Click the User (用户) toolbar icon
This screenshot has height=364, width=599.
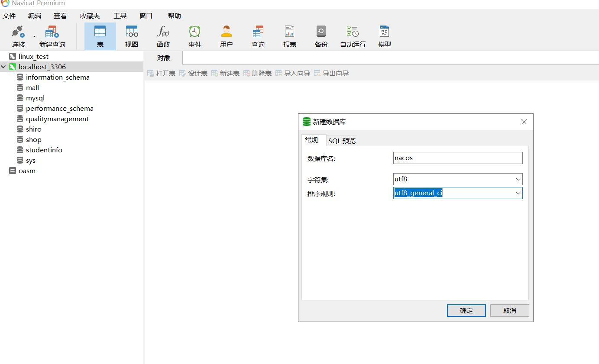pos(227,36)
